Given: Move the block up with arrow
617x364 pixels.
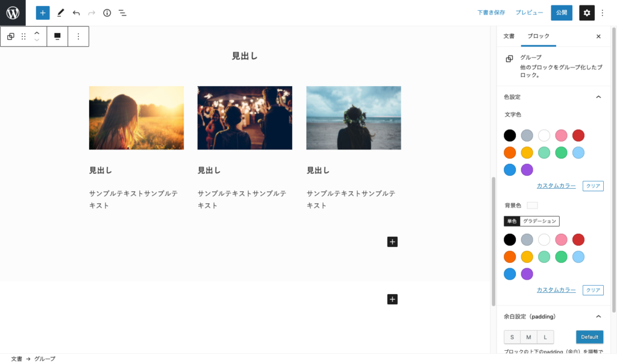Looking at the screenshot, I should [x=37, y=33].
